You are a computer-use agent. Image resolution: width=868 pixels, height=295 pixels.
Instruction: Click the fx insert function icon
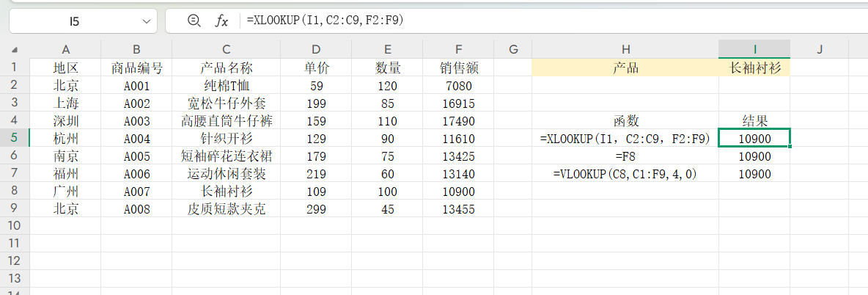pyautogui.click(x=221, y=21)
